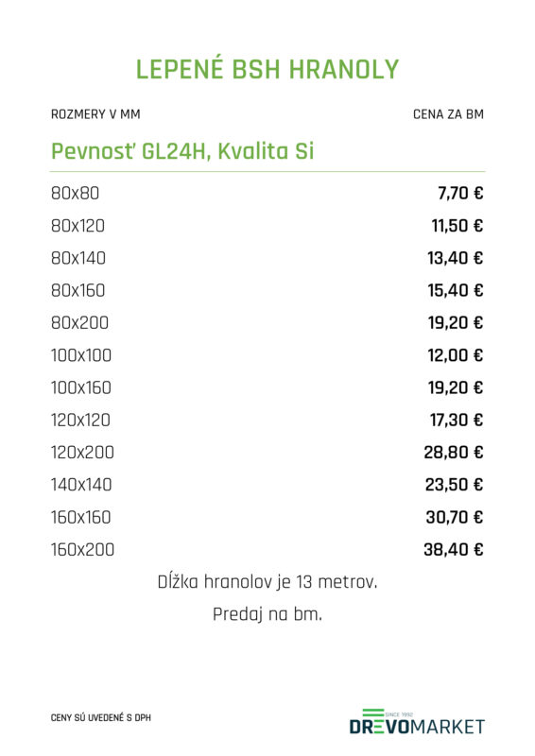The width and height of the screenshot is (535, 756).
Task: Select the 120x200 dimension entry
Action: click(82, 453)
